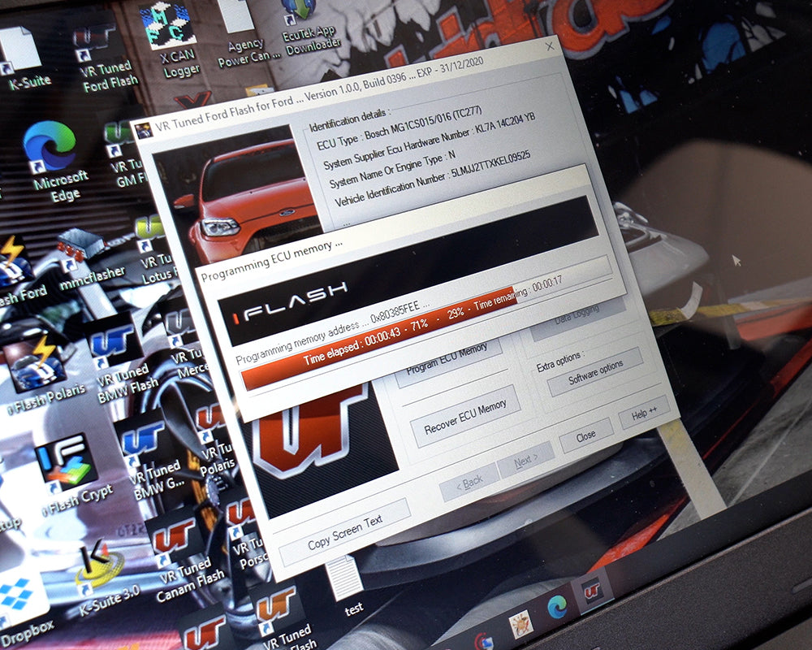The width and height of the screenshot is (812, 650).
Task: Select the Vehicle Identification Number text line
Action: [432, 180]
